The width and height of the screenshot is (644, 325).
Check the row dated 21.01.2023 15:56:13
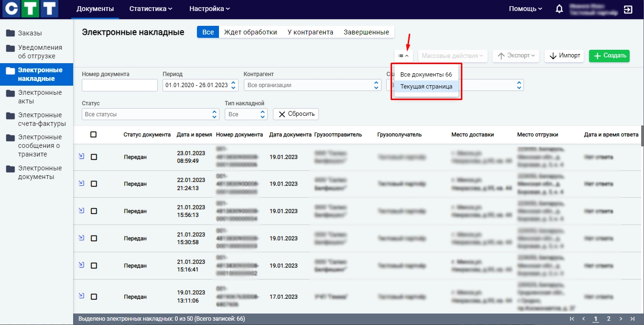click(94, 211)
